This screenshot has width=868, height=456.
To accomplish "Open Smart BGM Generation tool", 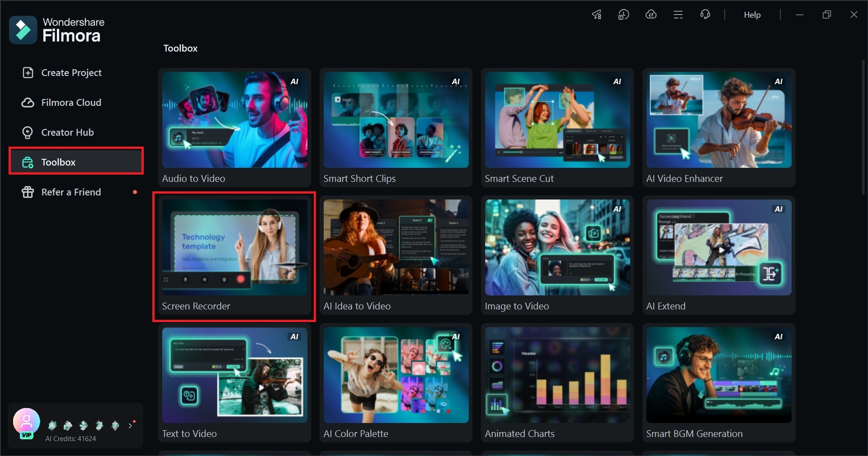I will tap(719, 383).
